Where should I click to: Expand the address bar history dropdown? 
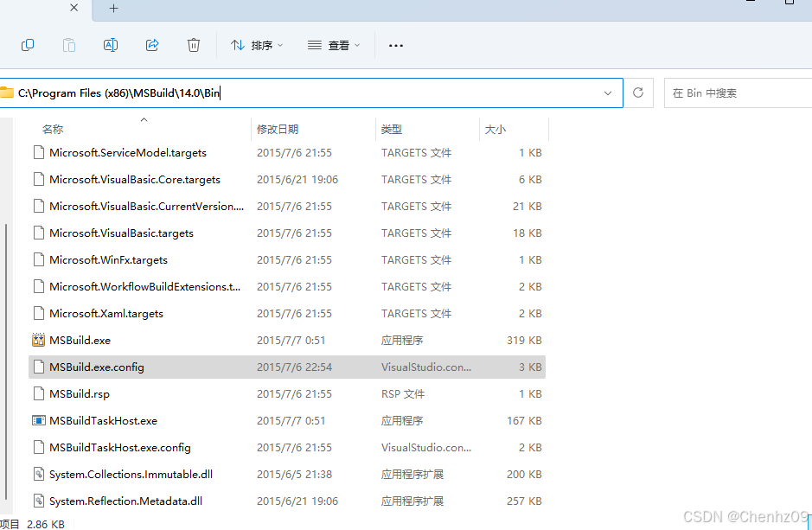pos(607,93)
